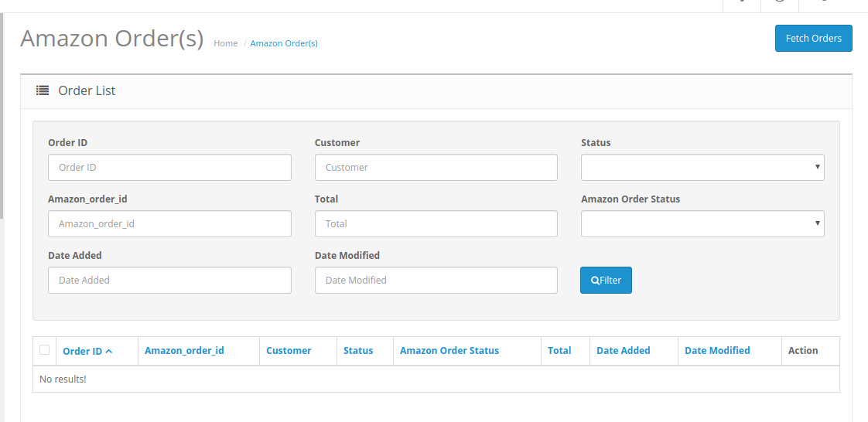
Task: Click the magnifier icon on Filter
Action: 595,281
